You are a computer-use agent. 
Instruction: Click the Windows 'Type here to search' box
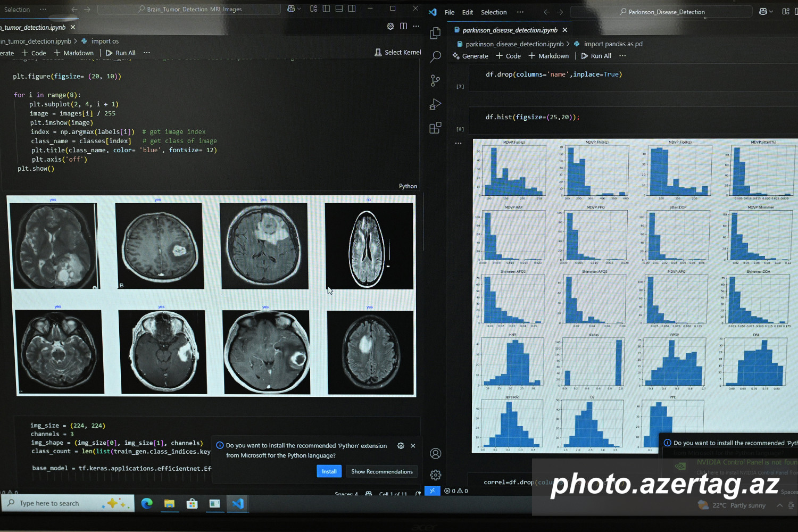point(67,503)
